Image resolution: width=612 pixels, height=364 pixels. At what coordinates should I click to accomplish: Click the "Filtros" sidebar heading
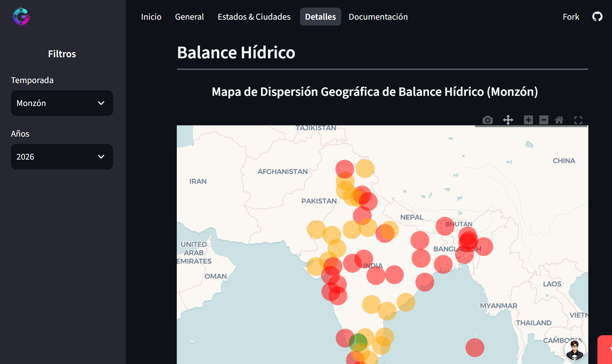click(x=62, y=54)
